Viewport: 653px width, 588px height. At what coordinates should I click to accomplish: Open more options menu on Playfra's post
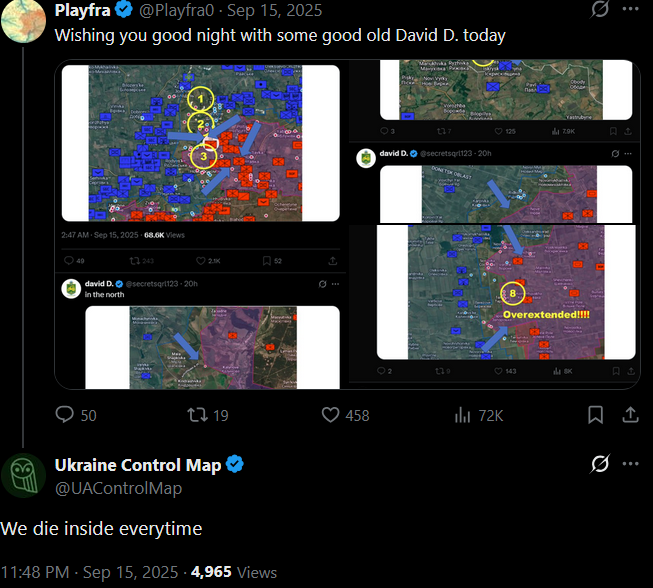[x=631, y=9]
